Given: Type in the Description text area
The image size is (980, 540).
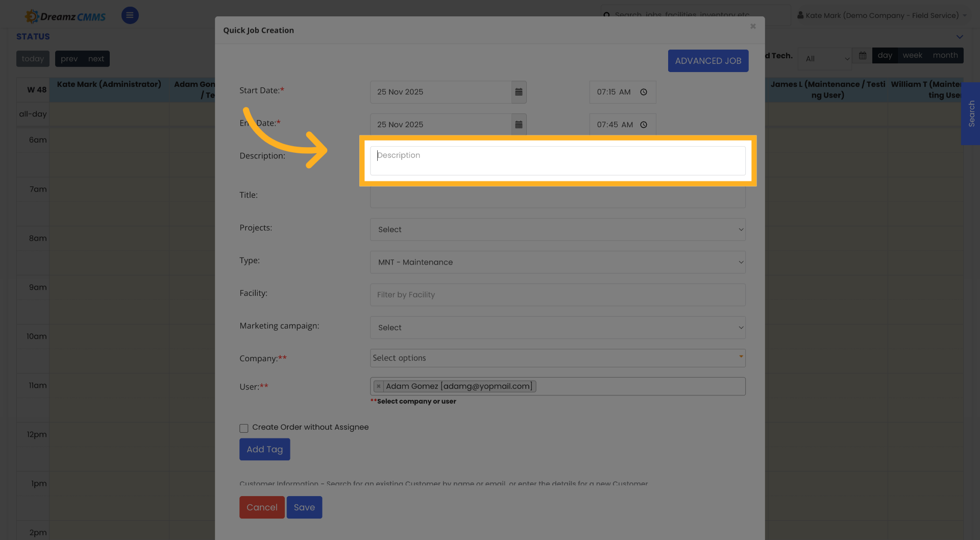Looking at the screenshot, I should [x=557, y=160].
